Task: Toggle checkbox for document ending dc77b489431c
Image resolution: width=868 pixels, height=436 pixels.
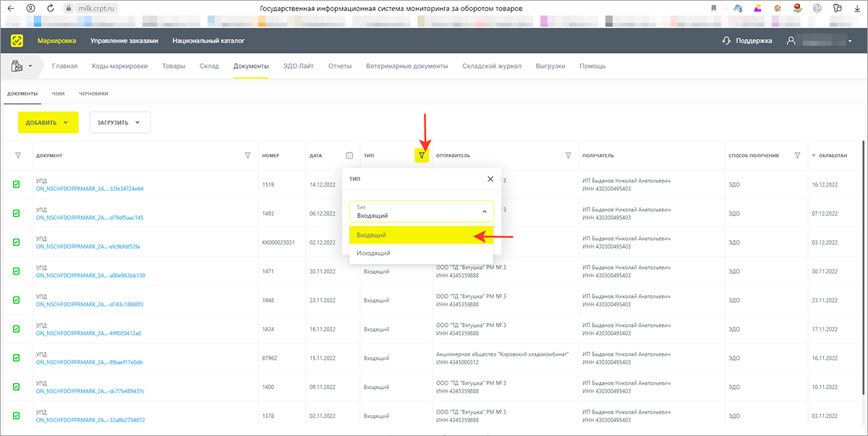Action: pos(17,387)
